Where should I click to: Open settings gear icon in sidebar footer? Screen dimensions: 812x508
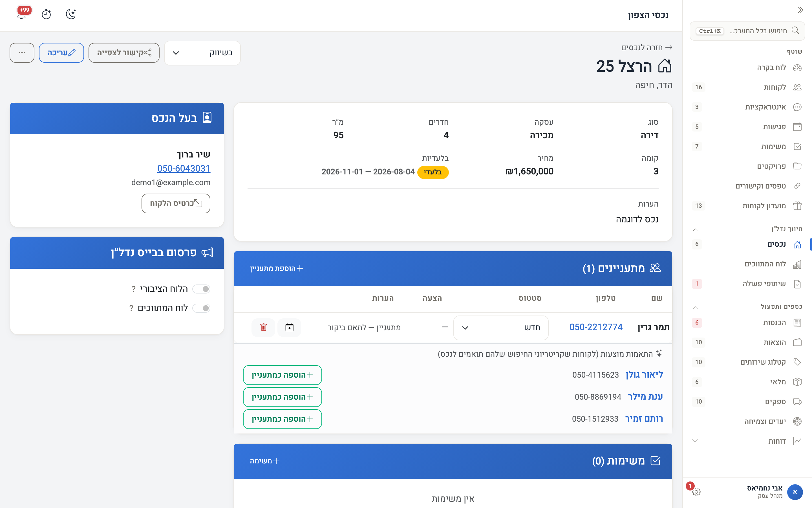(x=696, y=492)
